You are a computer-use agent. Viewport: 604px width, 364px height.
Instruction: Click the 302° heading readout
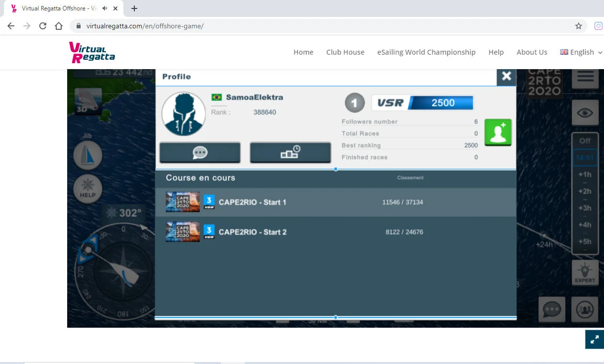tap(124, 213)
